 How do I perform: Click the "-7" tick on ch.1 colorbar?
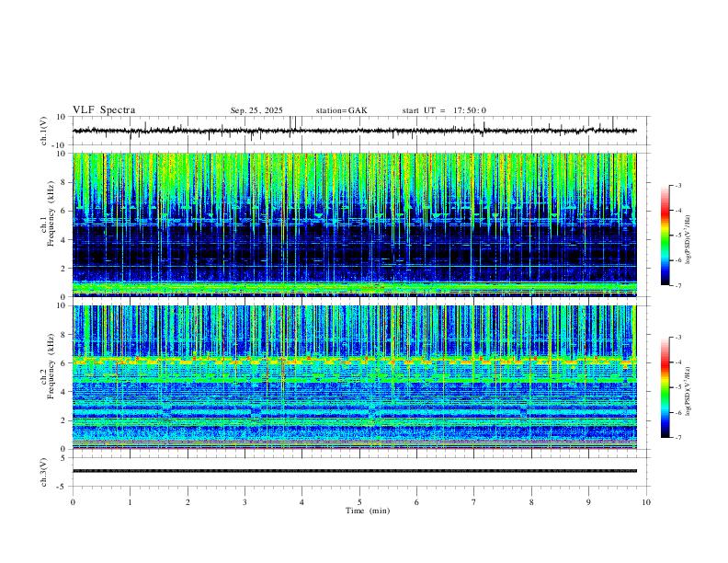(x=677, y=285)
